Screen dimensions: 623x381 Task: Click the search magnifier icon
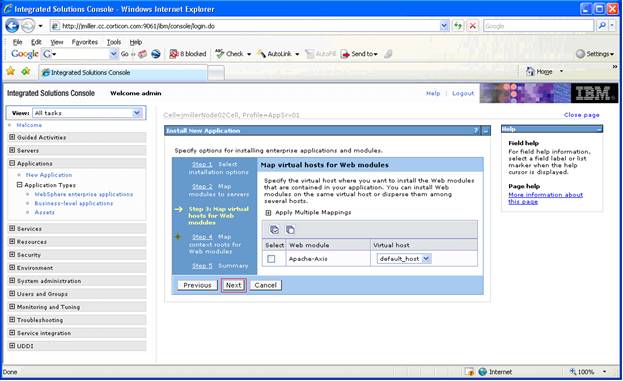602,26
